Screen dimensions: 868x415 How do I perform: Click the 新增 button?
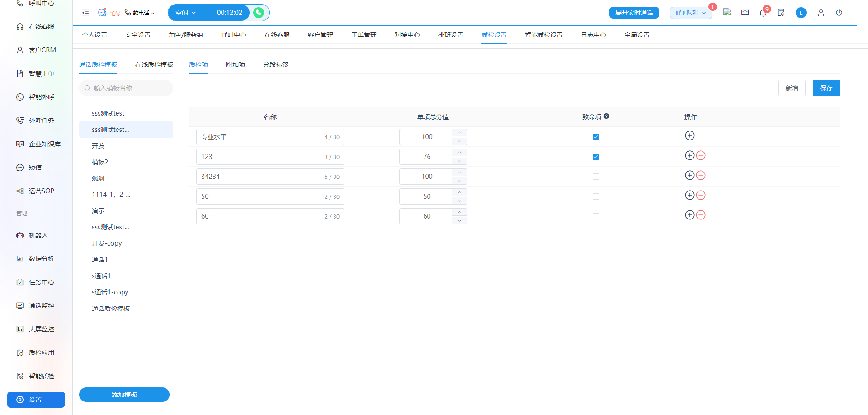pyautogui.click(x=792, y=88)
